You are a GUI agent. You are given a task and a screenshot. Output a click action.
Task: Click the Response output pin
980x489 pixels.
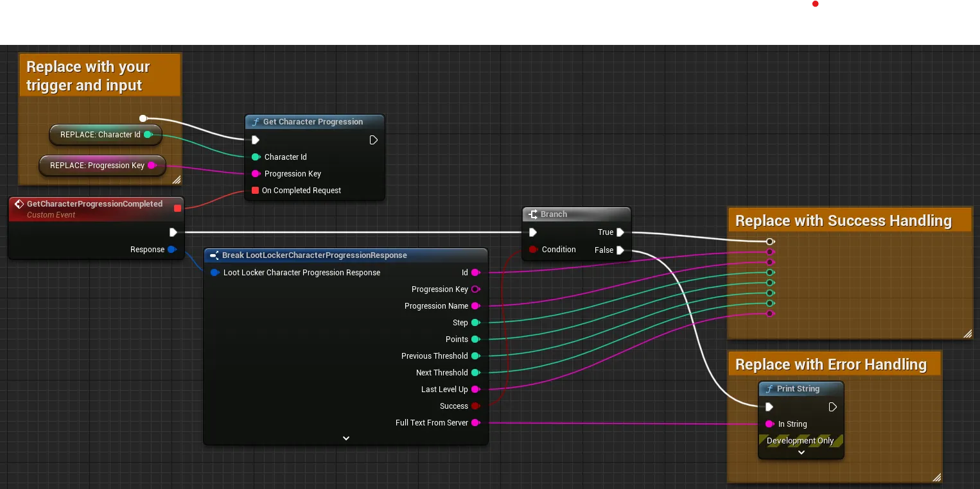pos(172,249)
